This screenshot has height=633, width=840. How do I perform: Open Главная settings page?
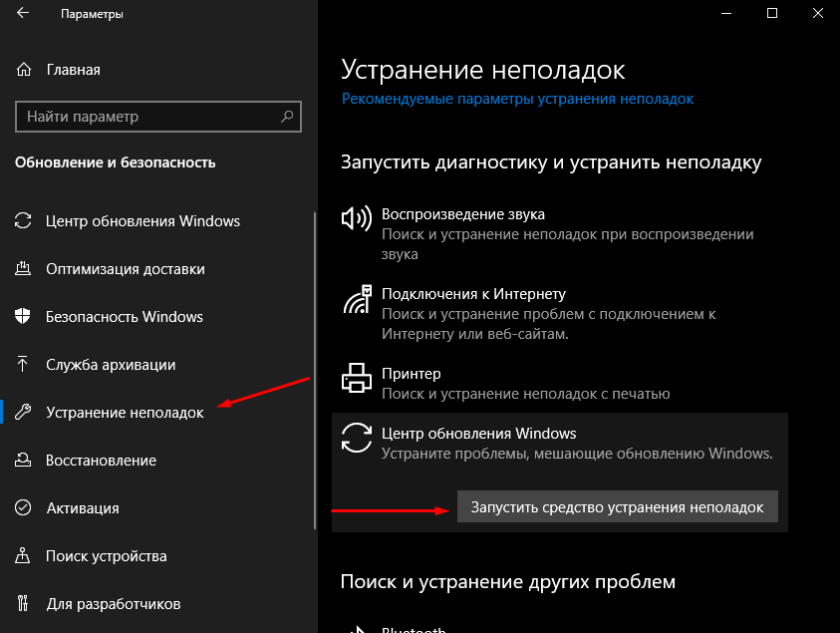(x=74, y=70)
